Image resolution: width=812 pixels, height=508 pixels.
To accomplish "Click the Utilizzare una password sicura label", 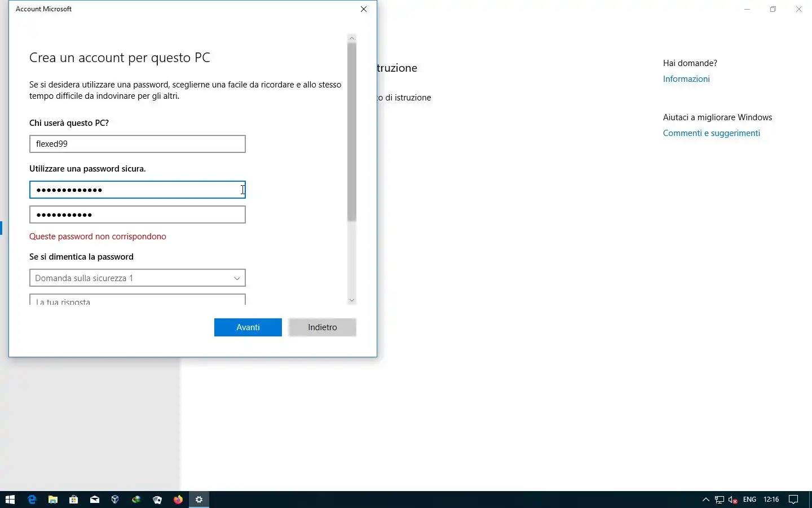I will (87, 169).
